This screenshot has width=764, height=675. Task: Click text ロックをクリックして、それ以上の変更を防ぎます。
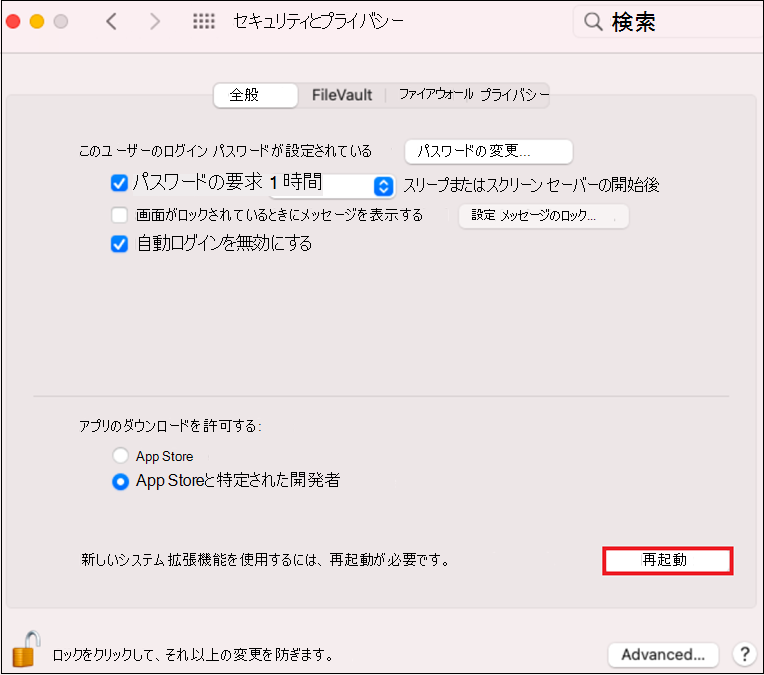[x=193, y=655]
